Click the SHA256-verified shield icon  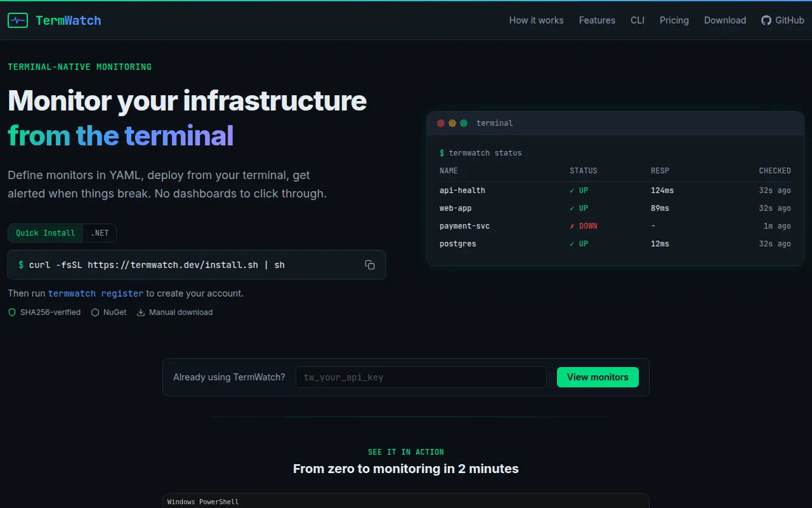[x=12, y=312]
